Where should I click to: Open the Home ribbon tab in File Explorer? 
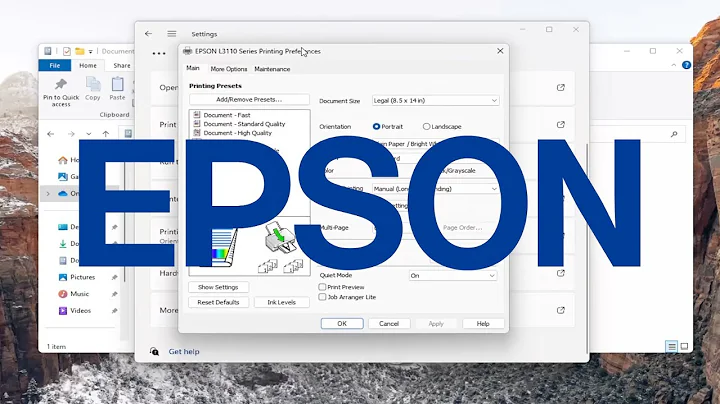pos(88,65)
